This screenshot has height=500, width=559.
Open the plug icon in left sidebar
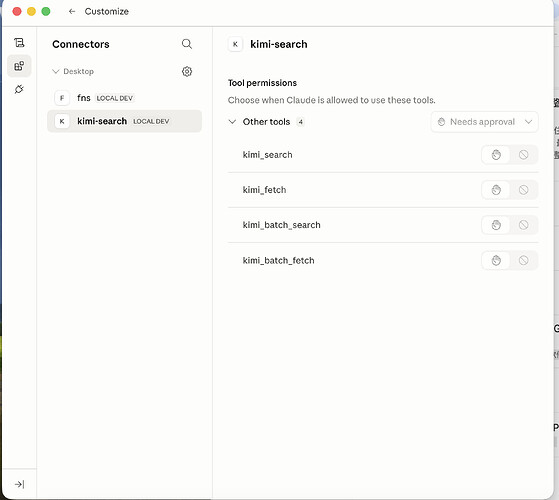pos(19,89)
